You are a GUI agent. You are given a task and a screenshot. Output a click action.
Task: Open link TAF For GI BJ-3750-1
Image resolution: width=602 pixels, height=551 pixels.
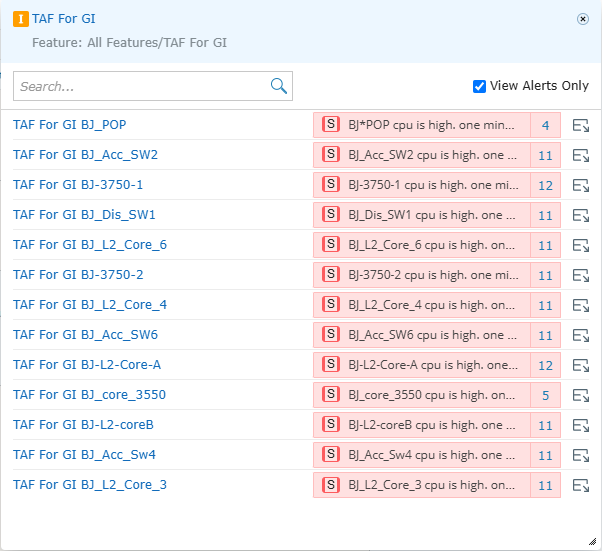click(78, 185)
